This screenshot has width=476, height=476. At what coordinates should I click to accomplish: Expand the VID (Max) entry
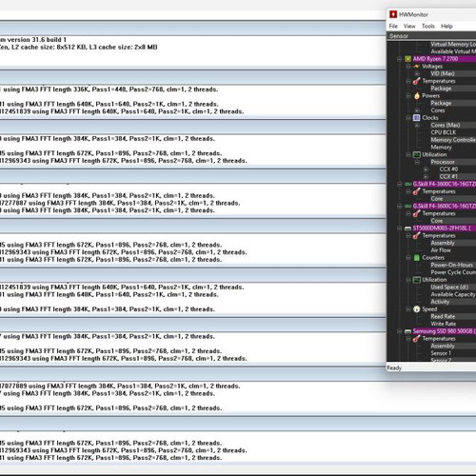pyautogui.click(x=417, y=73)
